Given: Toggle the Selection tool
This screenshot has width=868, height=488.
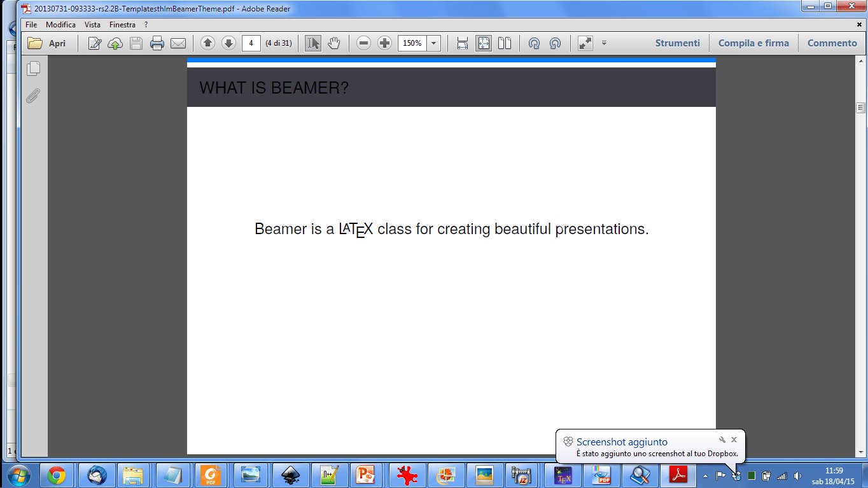Looking at the screenshot, I should [312, 43].
